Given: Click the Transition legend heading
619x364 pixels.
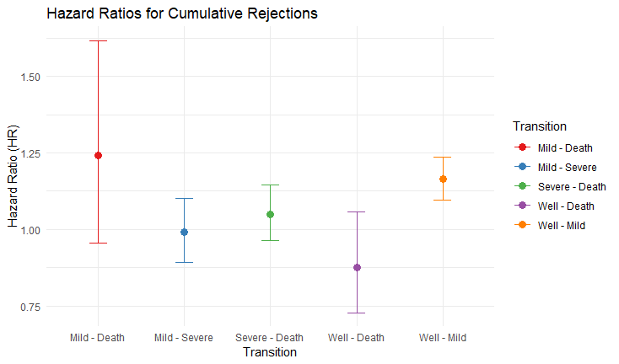Looking at the screenshot, I should 538,126.
